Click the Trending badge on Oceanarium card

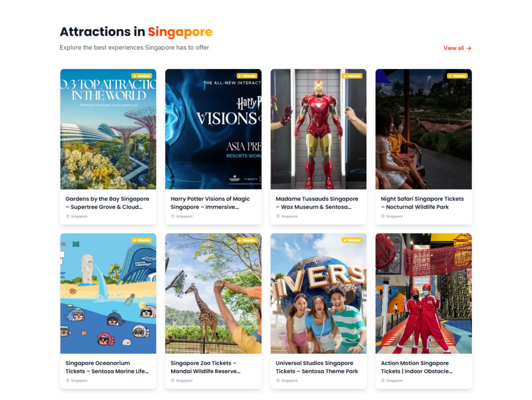[x=142, y=240]
